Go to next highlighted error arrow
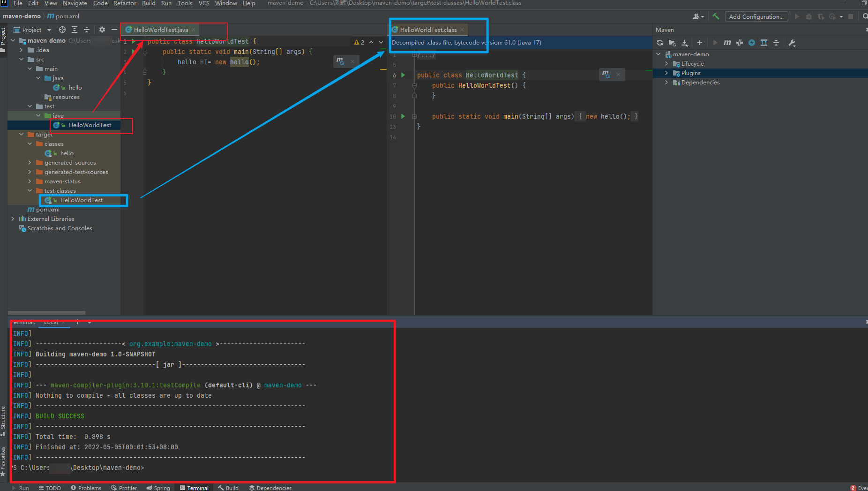This screenshot has height=491, width=868. pyautogui.click(x=381, y=42)
